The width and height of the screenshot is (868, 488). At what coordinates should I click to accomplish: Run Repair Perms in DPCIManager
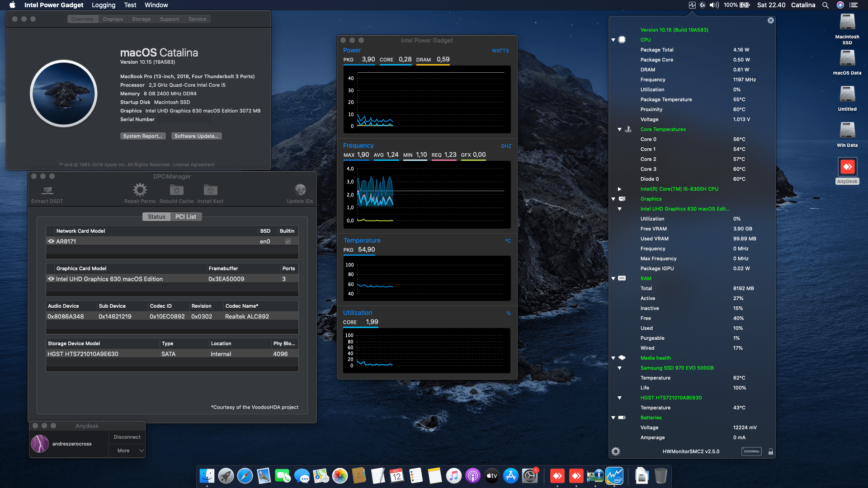pos(140,191)
